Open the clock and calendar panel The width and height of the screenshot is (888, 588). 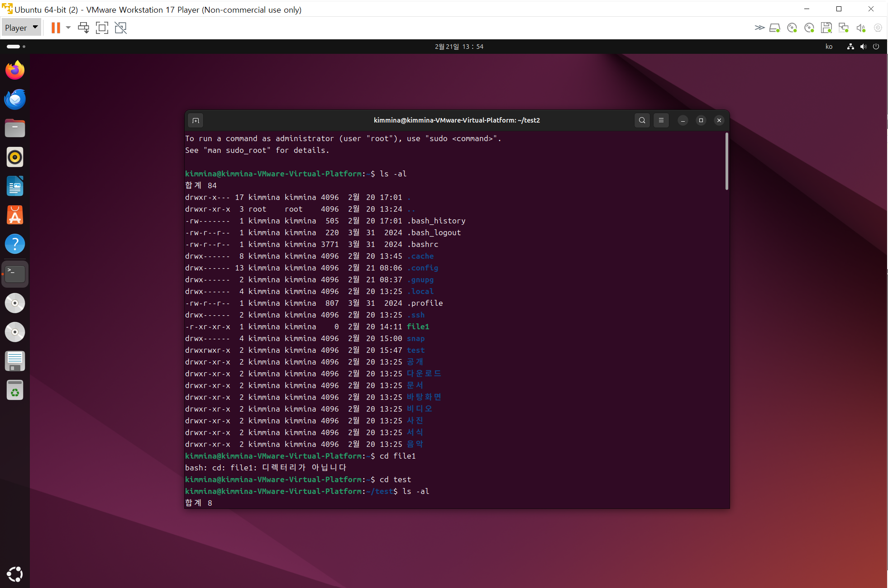(459, 47)
